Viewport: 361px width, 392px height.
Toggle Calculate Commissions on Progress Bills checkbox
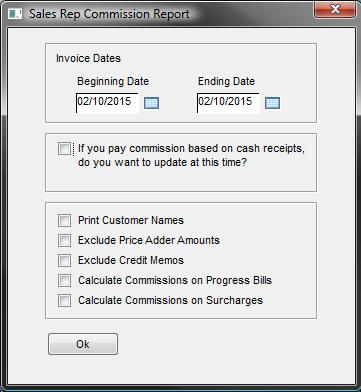click(64, 280)
